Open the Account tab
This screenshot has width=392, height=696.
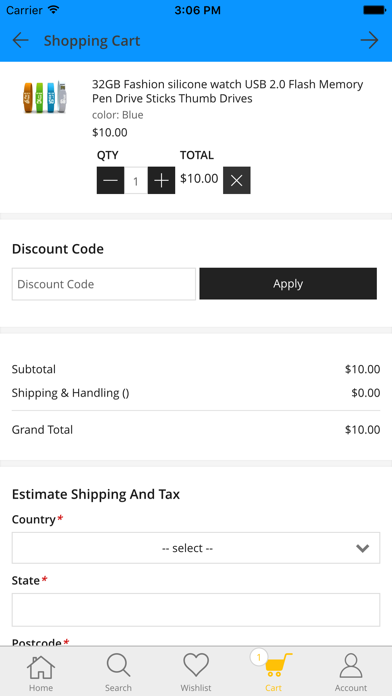tap(351, 672)
